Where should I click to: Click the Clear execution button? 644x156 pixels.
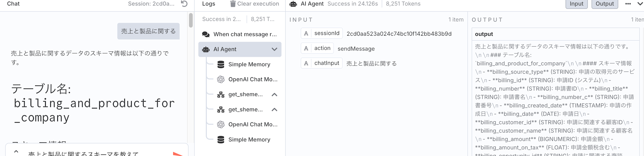(x=254, y=4)
